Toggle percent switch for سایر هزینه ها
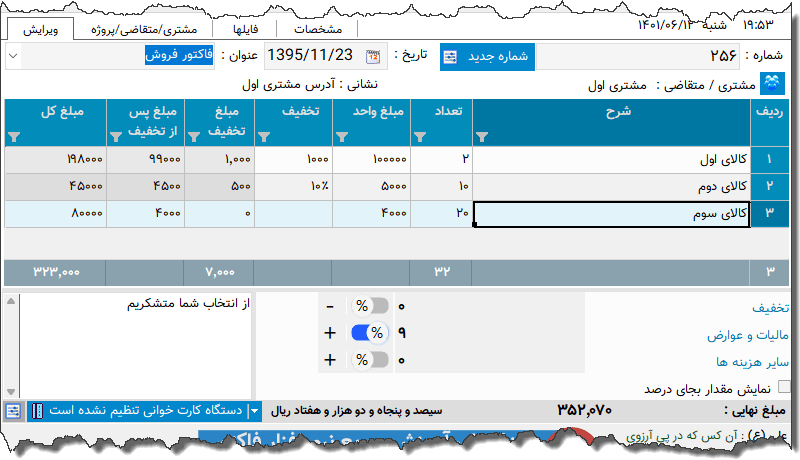Screen dimensions: 800x460 370,360
